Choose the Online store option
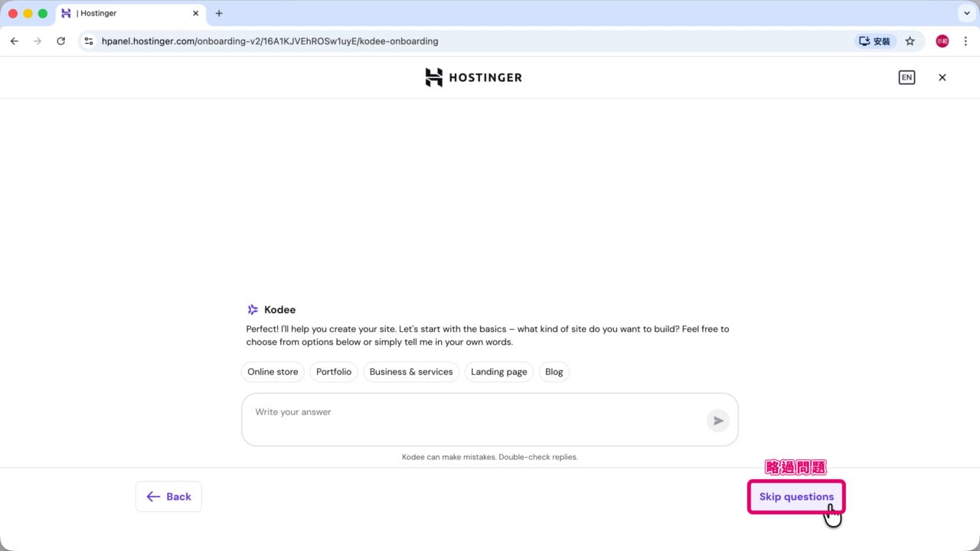The height and width of the screenshot is (551, 980). [x=273, y=372]
